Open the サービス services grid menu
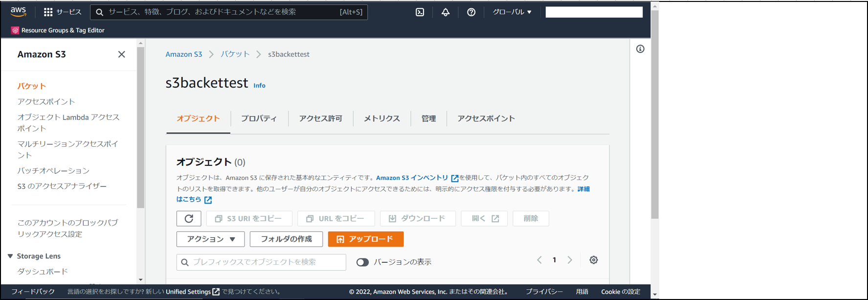868x300 pixels. pyautogui.click(x=63, y=12)
